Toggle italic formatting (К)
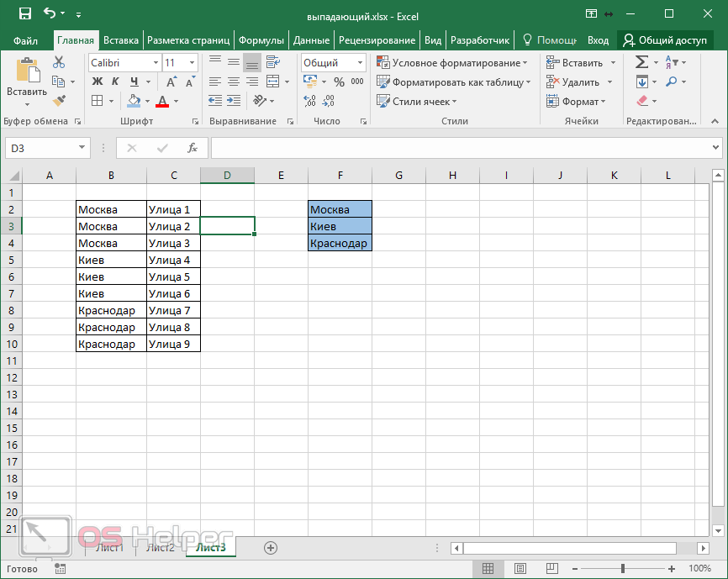This screenshot has width=728, height=579. point(115,82)
